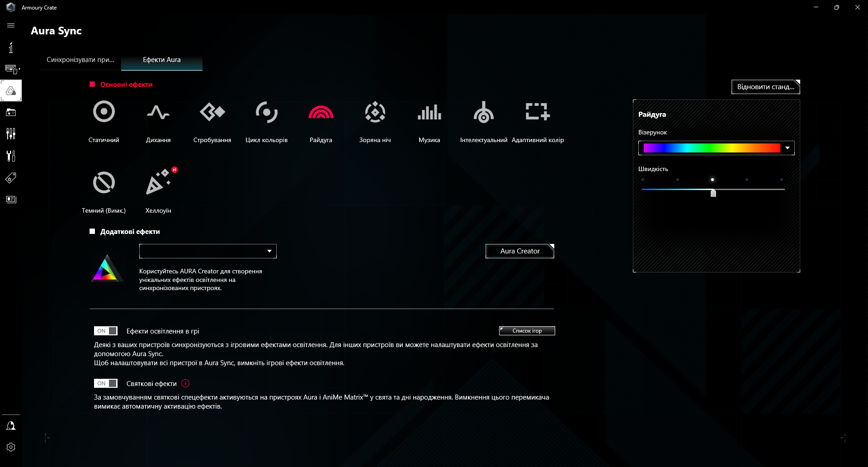Viewport: 868px width, 467px height.
Task: Click Відновити станд... to restore defaults
Action: [x=764, y=87]
